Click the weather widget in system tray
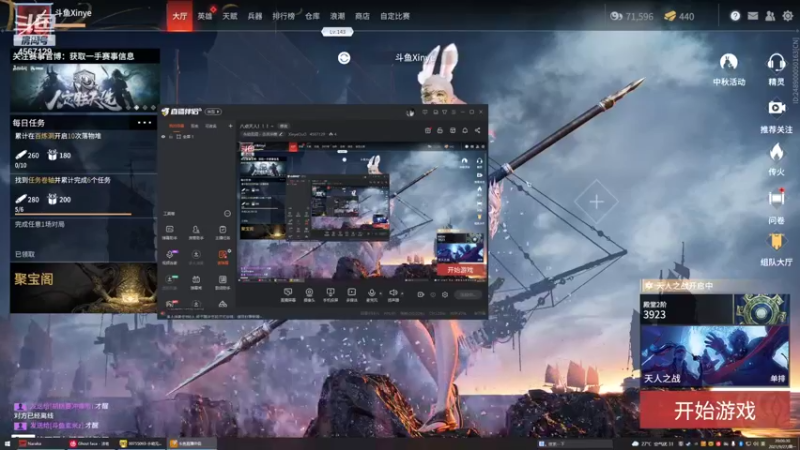The image size is (800, 450). point(654,444)
